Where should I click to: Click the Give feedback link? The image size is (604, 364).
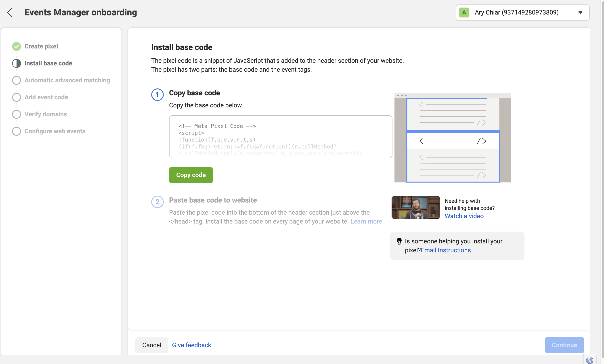click(x=191, y=345)
